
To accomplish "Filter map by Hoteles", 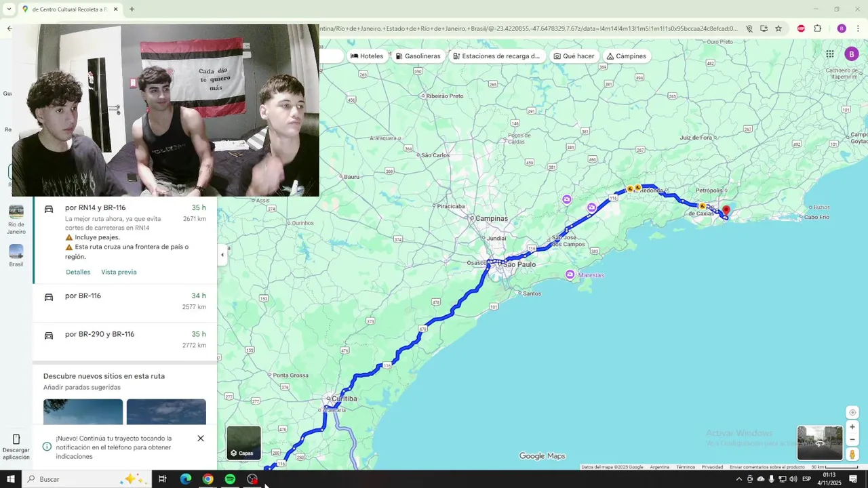I will tap(367, 56).
